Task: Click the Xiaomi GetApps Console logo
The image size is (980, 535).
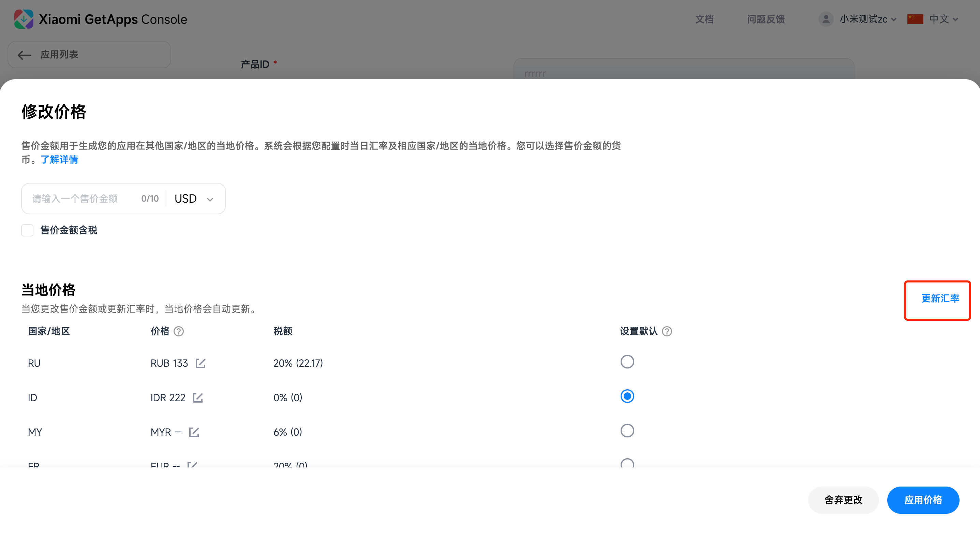Action: coord(24,19)
